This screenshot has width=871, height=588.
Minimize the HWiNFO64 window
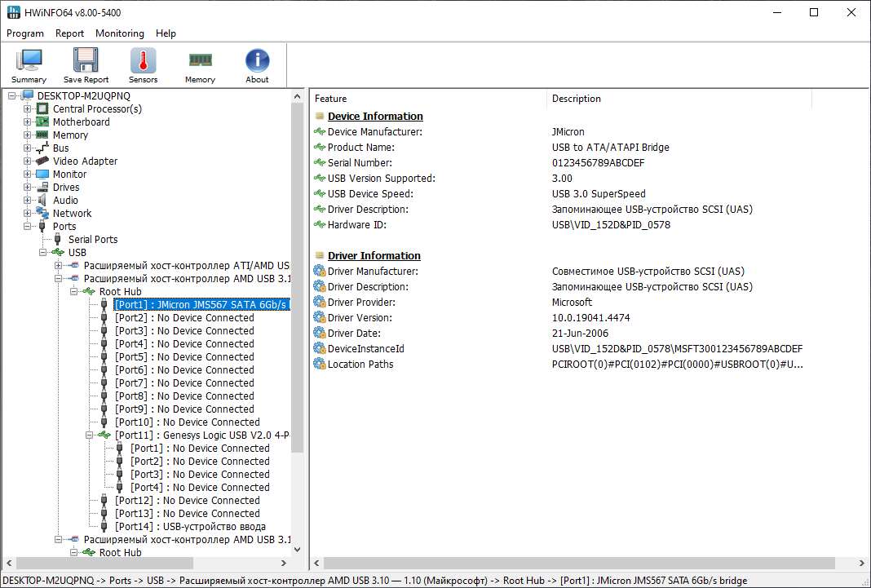point(777,12)
